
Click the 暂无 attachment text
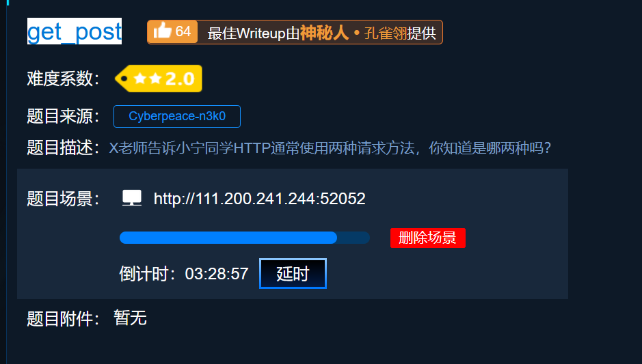tap(130, 318)
